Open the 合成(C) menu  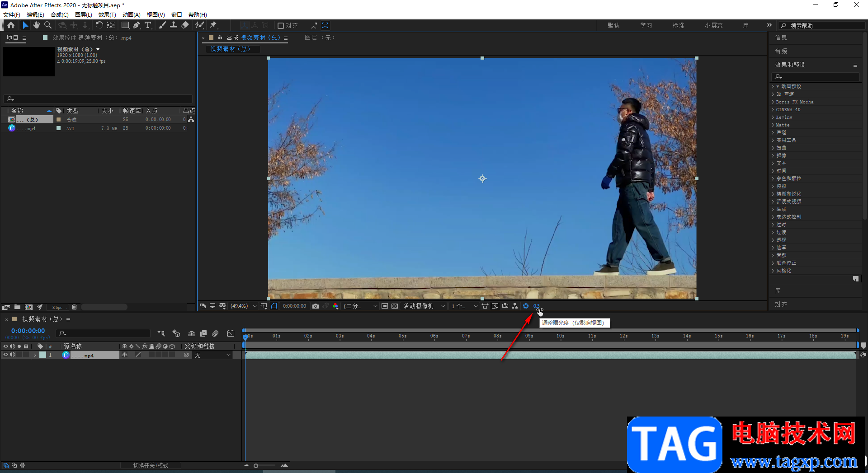coord(60,15)
